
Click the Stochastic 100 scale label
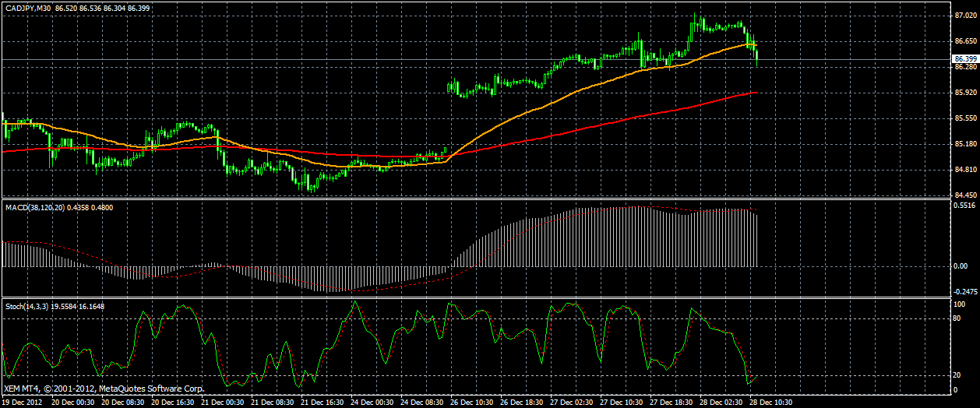click(x=960, y=304)
